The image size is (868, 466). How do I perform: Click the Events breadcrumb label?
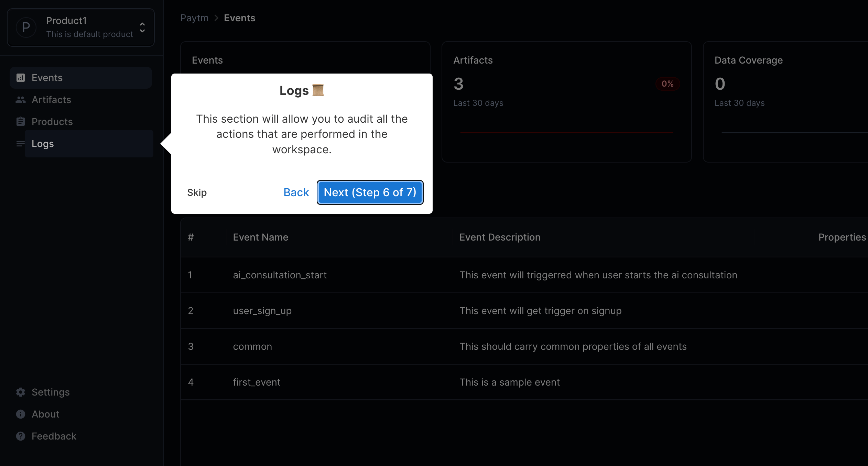click(240, 18)
